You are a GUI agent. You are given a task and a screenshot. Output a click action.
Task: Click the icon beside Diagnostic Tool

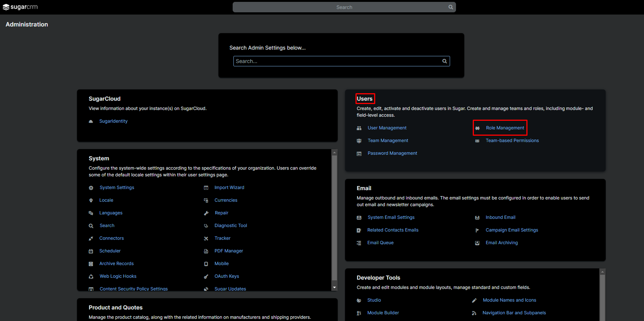click(x=206, y=226)
